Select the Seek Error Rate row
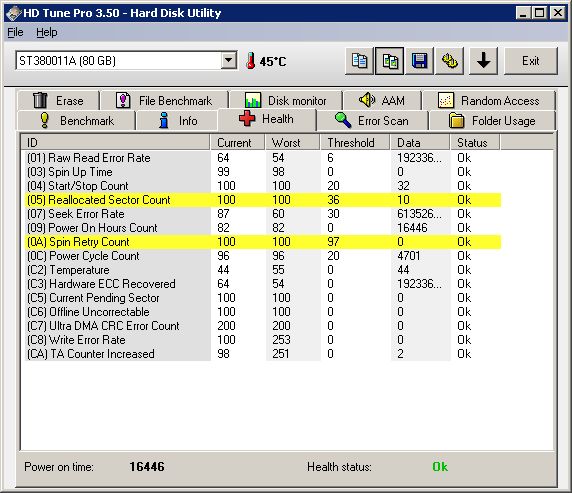The width and height of the screenshot is (572, 493). click(x=263, y=213)
